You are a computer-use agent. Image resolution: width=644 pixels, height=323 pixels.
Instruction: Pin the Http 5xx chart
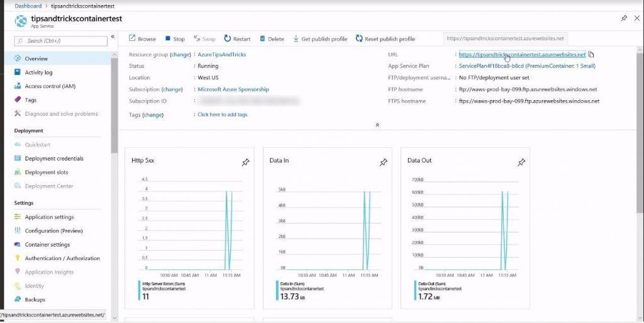point(245,162)
